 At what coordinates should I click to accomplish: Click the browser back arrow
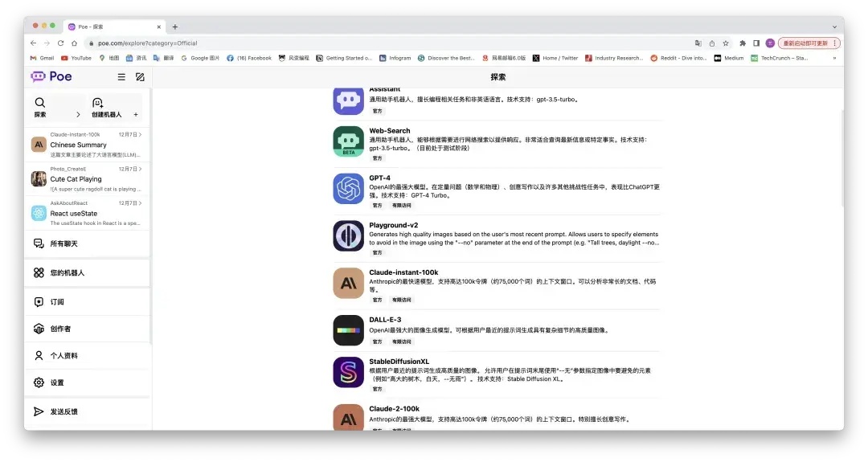[x=33, y=43]
